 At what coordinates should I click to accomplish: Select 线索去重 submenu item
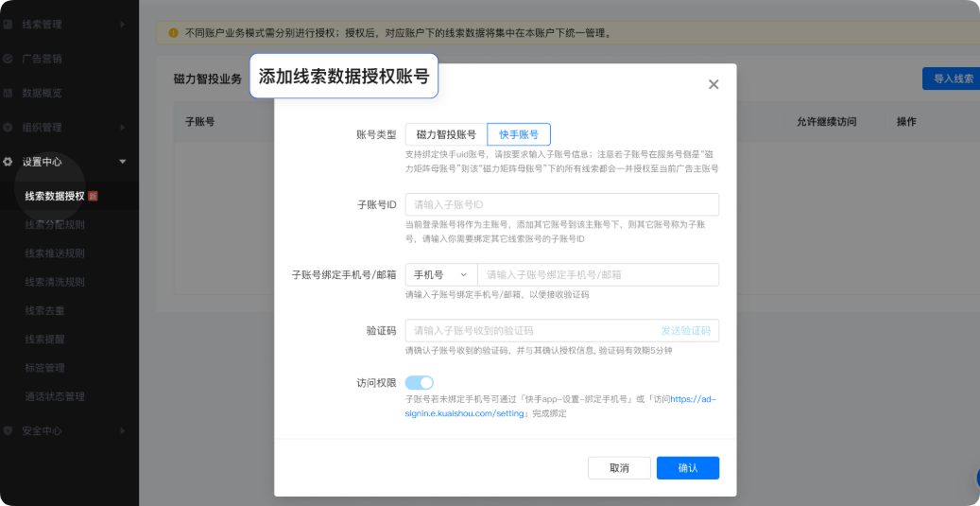tap(44, 311)
